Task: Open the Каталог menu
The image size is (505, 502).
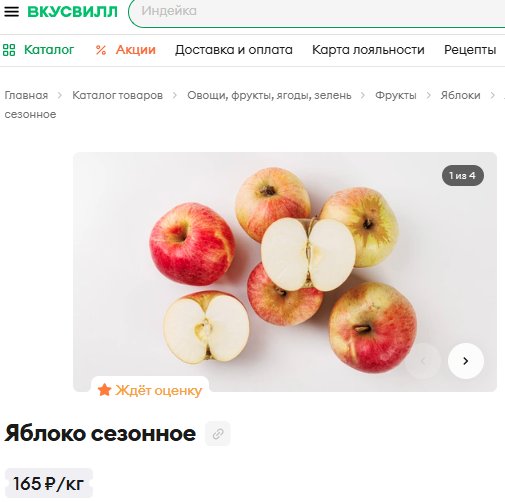Action: 49,50
